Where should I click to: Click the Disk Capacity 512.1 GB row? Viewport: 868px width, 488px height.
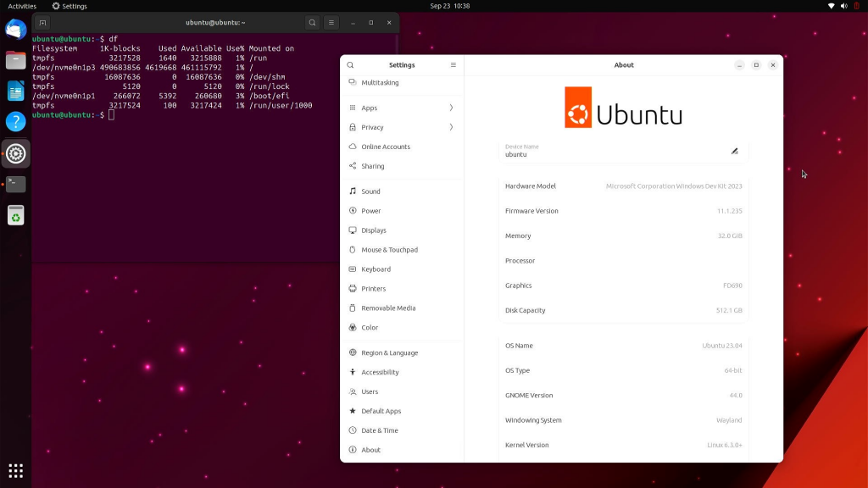(x=623, y=310)
